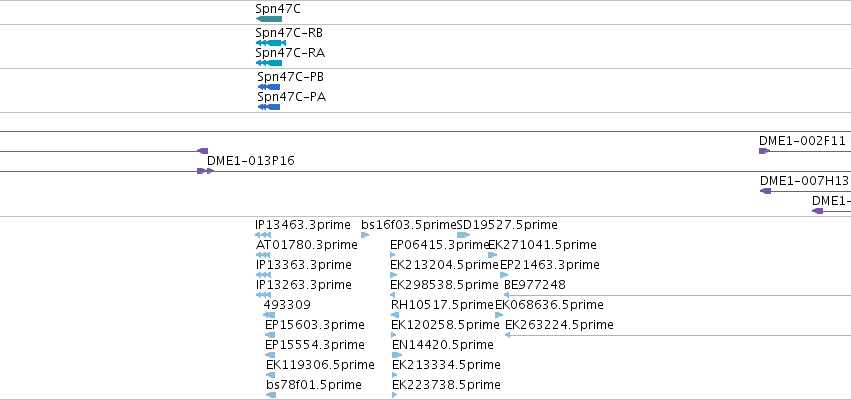The height and width of the screenshot is (400, 851).
Task: Click the bs78f01.5prime label
Action: [x=314, y=385]
